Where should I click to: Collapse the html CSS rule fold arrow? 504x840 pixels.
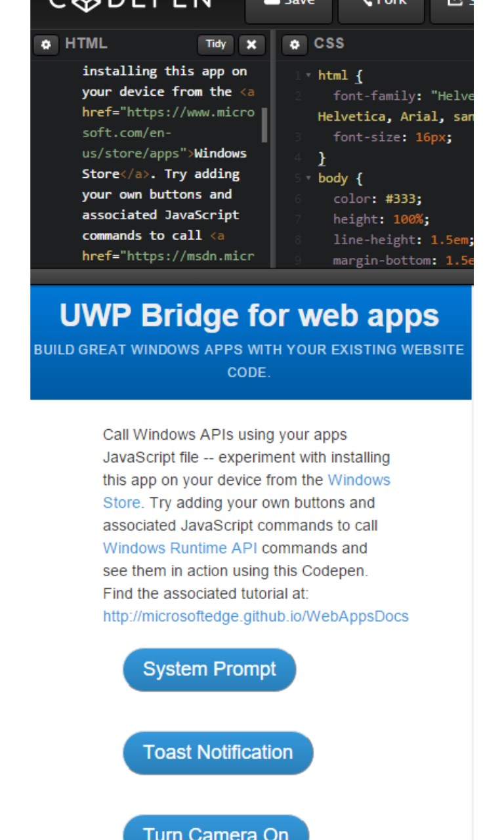point(308,75)
